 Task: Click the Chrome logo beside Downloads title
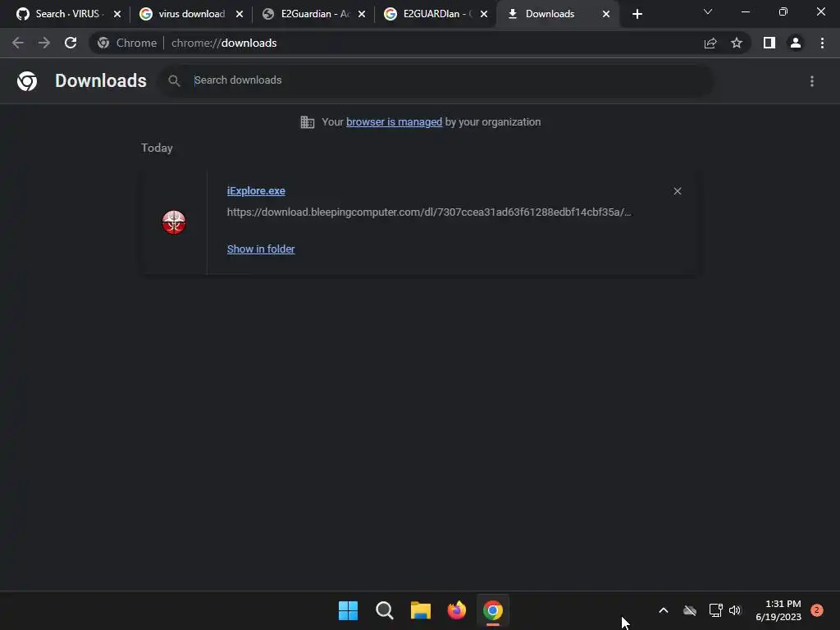[x=27, y=81]
